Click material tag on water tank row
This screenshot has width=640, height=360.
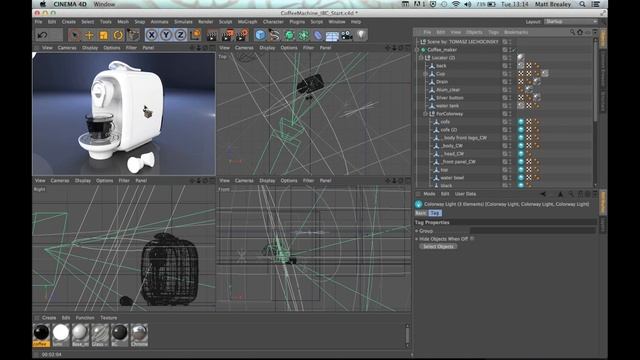click(521, 106)
